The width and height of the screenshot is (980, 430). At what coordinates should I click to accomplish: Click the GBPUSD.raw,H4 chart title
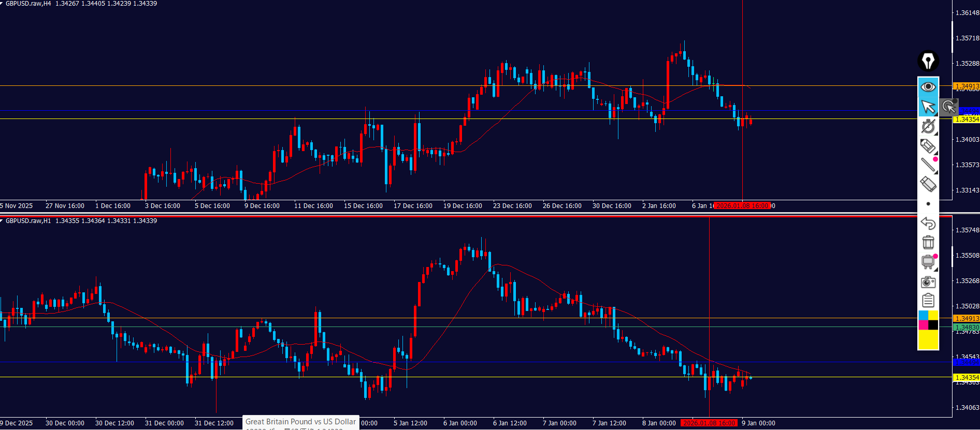click(x=28, y=4)
